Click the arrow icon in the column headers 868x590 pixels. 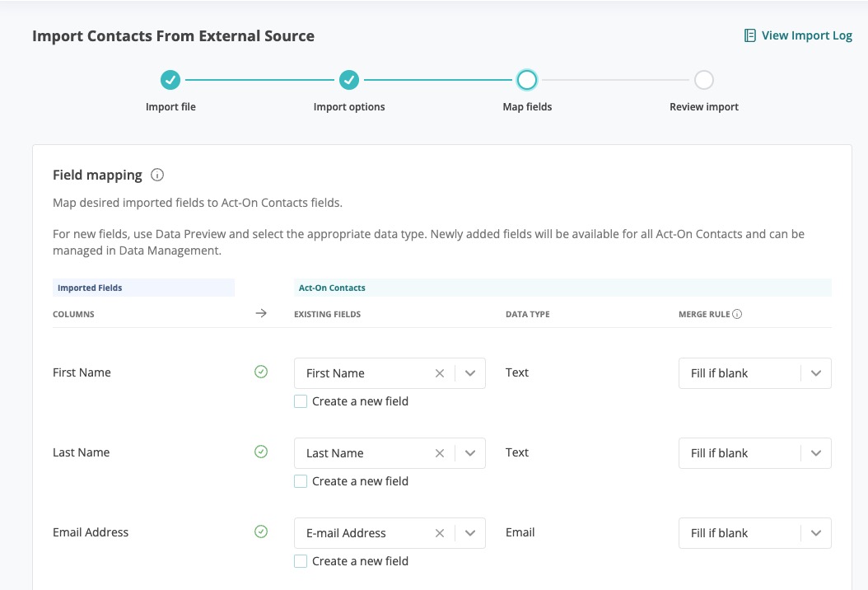click(x=261, y=314)
